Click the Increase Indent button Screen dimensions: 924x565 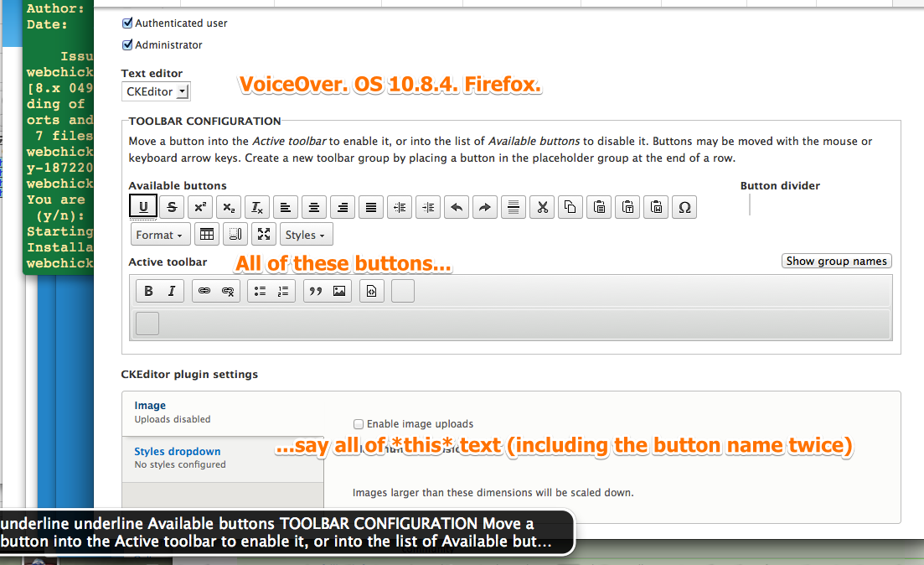428,207
